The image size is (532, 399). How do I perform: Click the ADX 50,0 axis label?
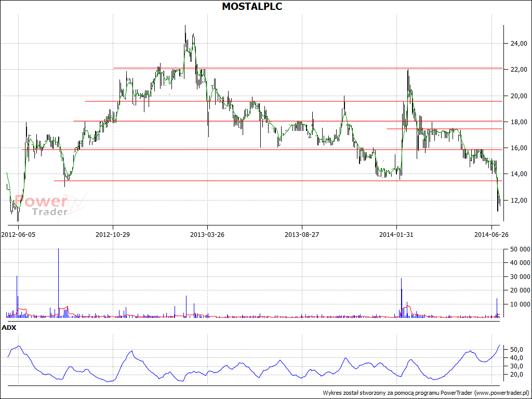pos(517,350)
